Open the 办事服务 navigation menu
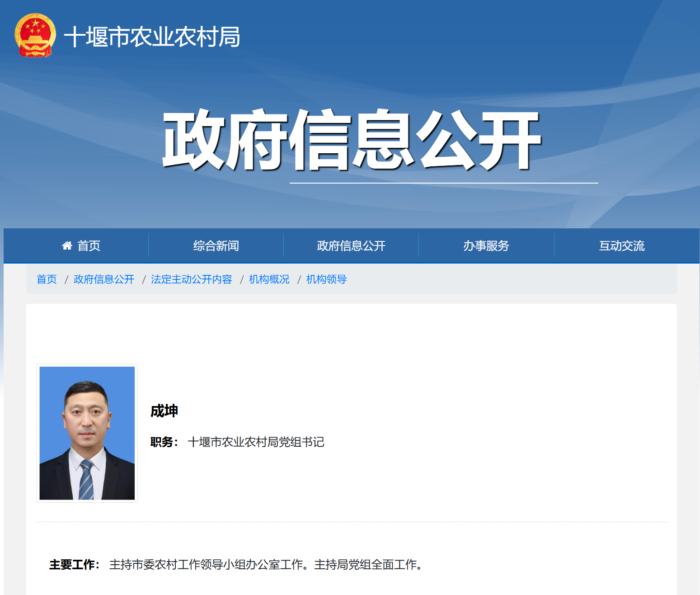This screenshot has width=700, height=595. point(486,246)
